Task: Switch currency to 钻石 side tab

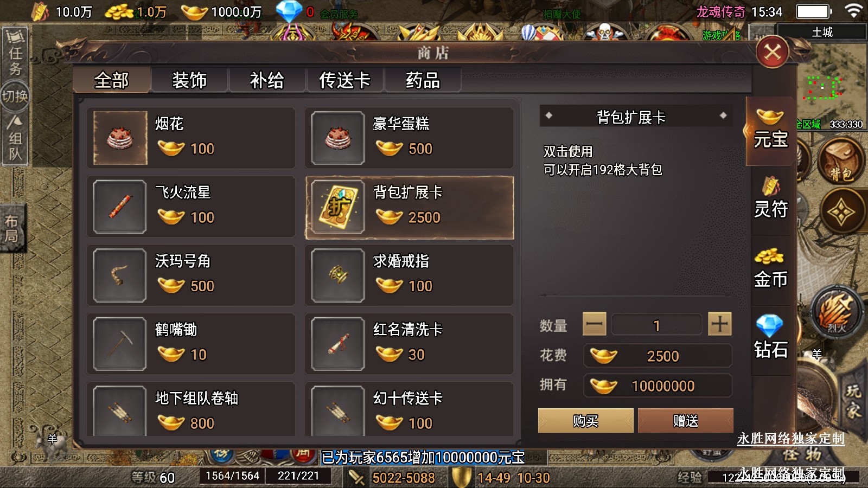Action: [770, 338]
